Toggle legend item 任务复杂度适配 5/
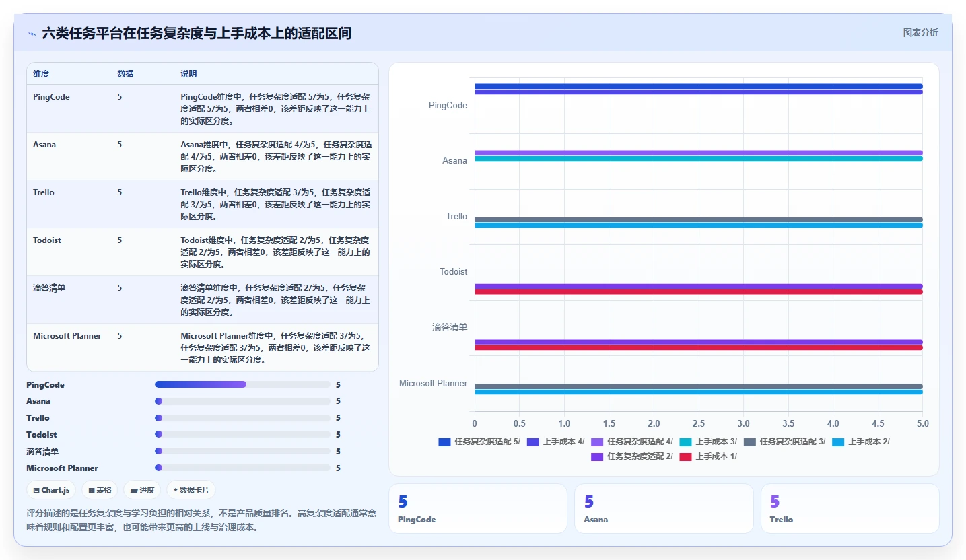This screenshot has height=560, width=966. click(479, 442)
